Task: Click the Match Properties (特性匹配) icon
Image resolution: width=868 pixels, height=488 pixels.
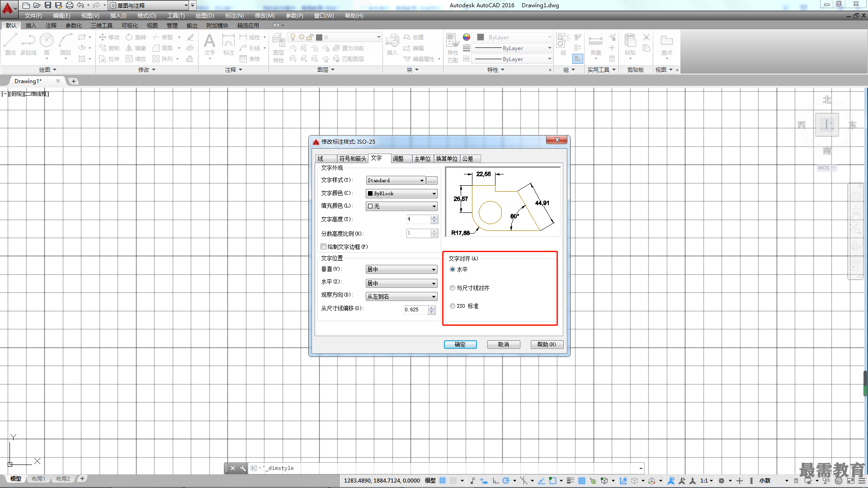Action: (x=453, y=48)
